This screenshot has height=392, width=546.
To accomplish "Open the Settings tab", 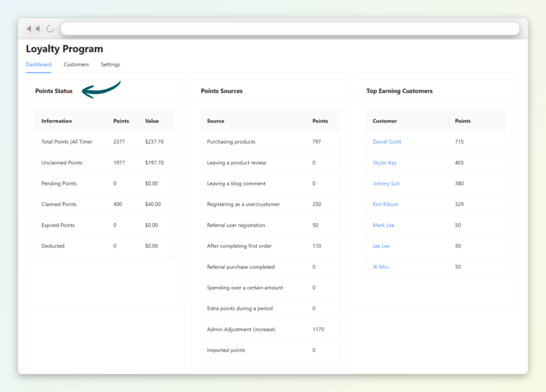I will pos(110,64).
